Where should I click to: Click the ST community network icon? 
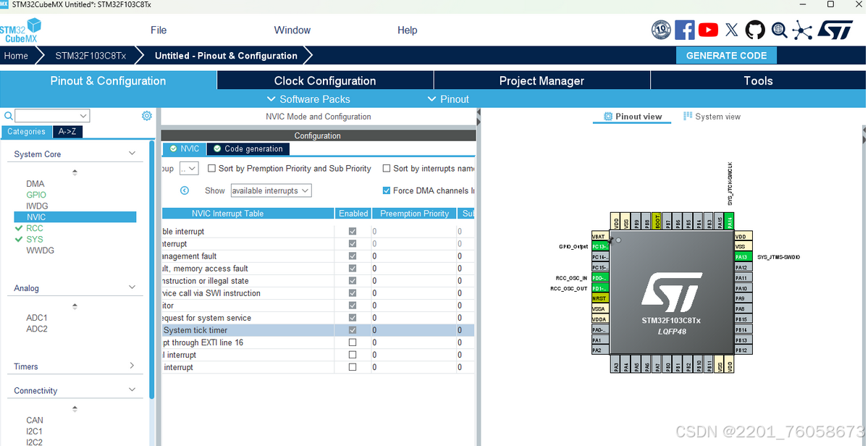pos(802,30)
